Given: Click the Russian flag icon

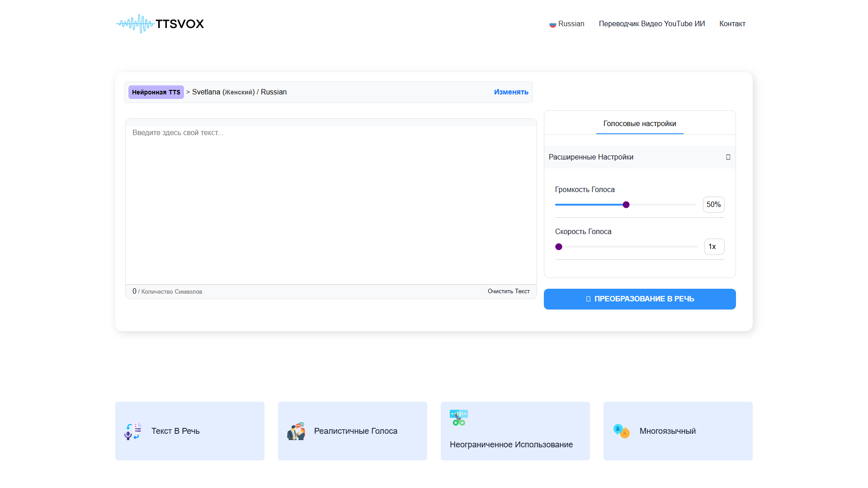Looking at the screenshot, I should pos(552,24).
